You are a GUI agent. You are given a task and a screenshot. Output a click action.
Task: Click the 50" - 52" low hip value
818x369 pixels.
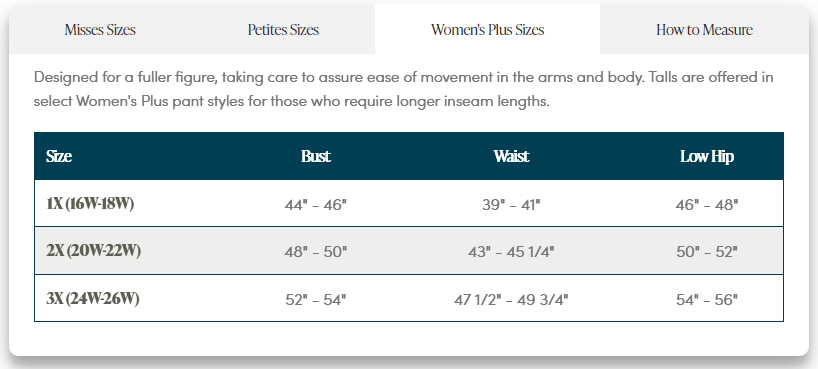point(707,252)
